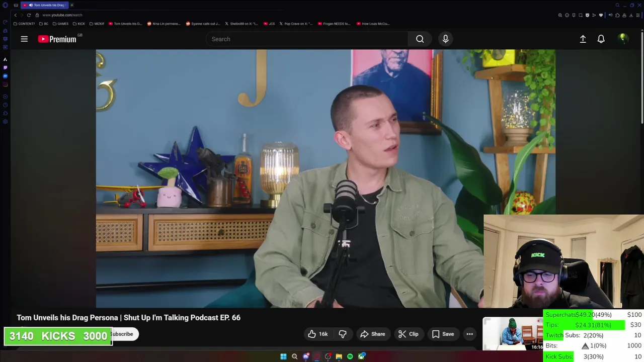644x362 pixels.
Task: Open the extensions cube icon
Action: 617,15
